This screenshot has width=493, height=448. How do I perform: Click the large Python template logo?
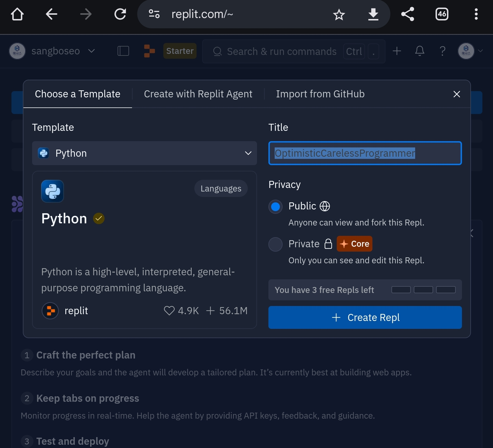click(53, 191)
